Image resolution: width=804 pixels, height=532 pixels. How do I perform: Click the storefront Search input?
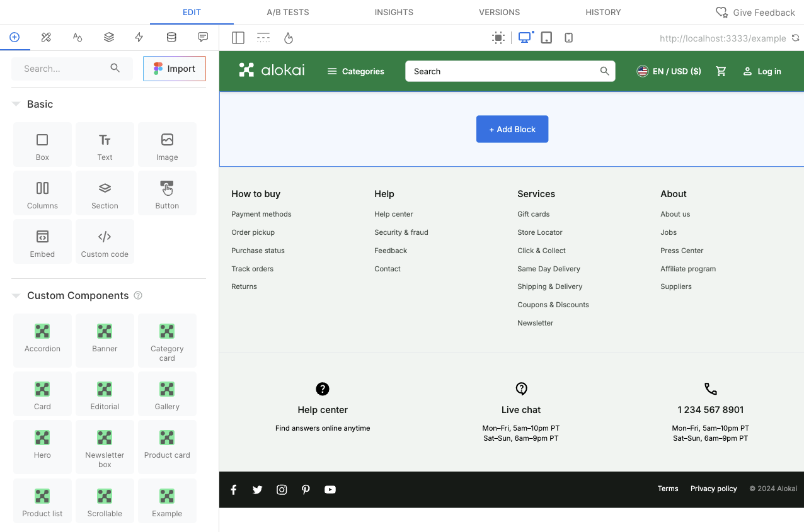click(510, 71)
